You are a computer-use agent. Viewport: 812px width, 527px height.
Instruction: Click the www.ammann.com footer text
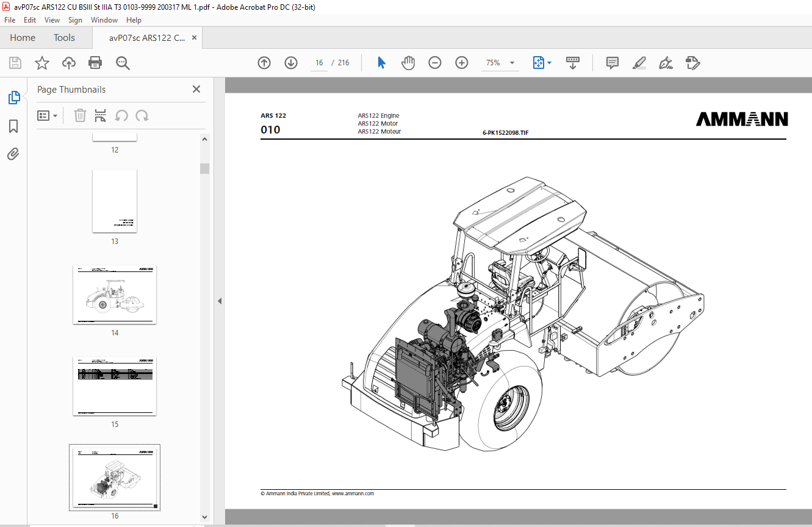(x=353, y=493)
